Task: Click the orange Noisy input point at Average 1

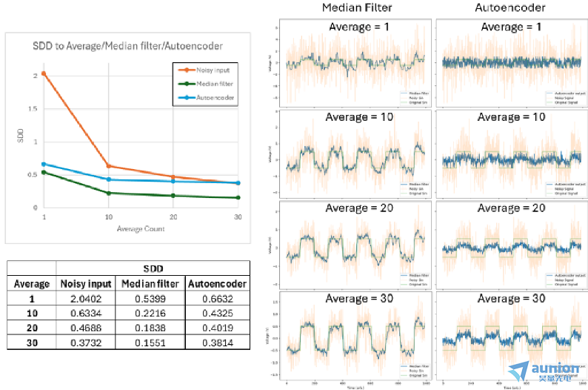Action: [x=44, y=73]
